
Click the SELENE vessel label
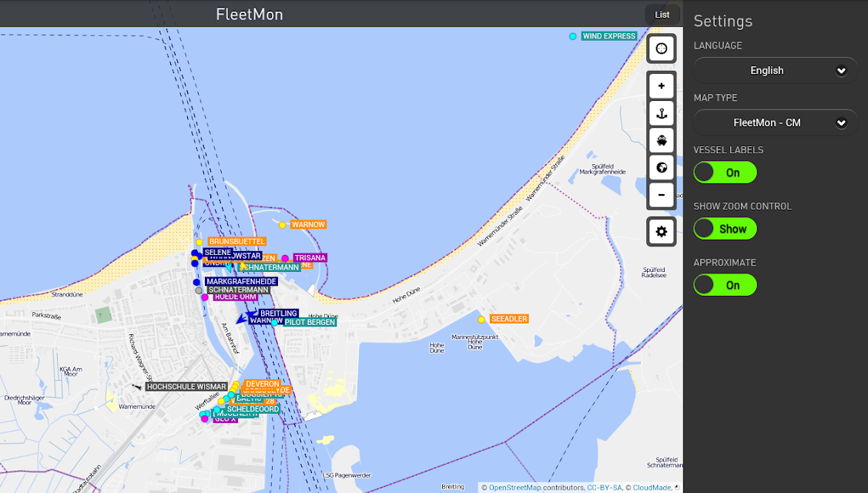(217, 252)
